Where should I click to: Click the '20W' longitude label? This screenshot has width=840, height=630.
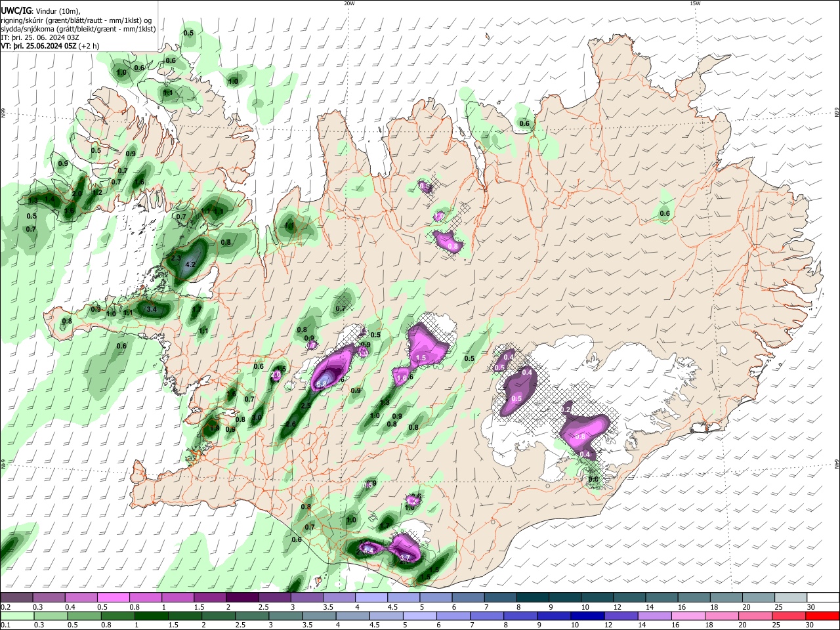tap(349, 3)
